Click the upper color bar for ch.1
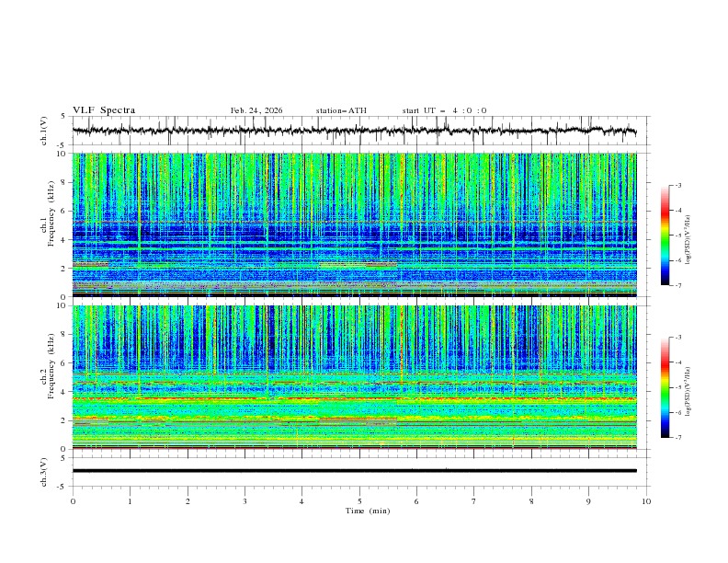728x563 pixels. click(665, 235)
